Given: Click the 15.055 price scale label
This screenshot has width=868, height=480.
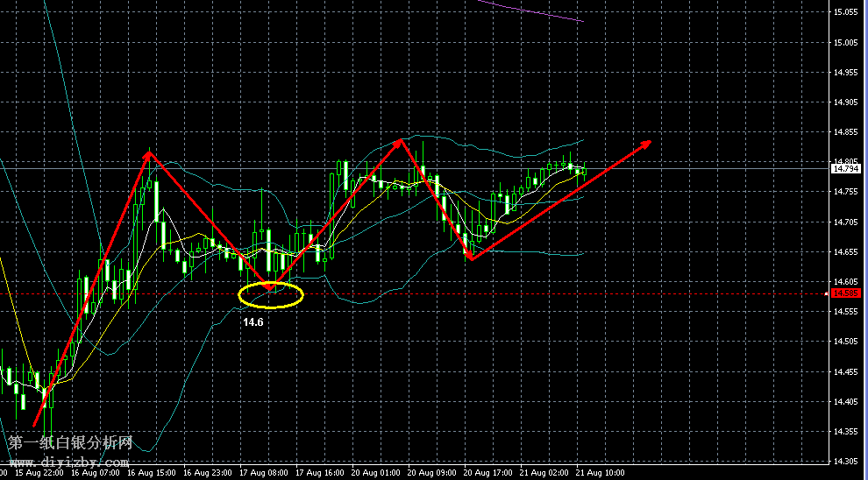Looking at the screenshot, I should pyautogui.click(x=846, y=12).
